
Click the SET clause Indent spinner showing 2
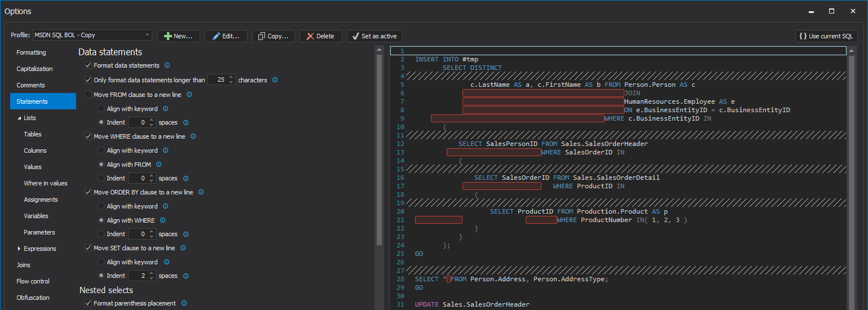[142, 276]
